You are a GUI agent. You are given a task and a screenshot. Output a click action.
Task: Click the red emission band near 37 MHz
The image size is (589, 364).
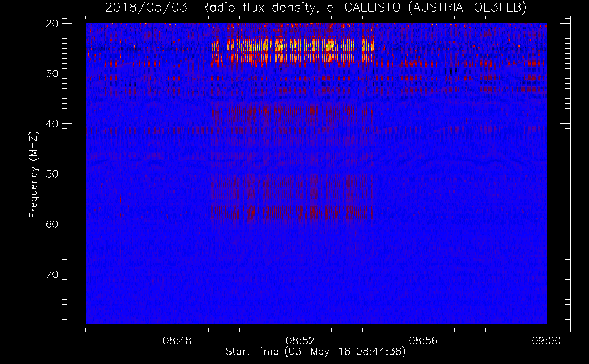pyautogui.click(x=291, y=111)
